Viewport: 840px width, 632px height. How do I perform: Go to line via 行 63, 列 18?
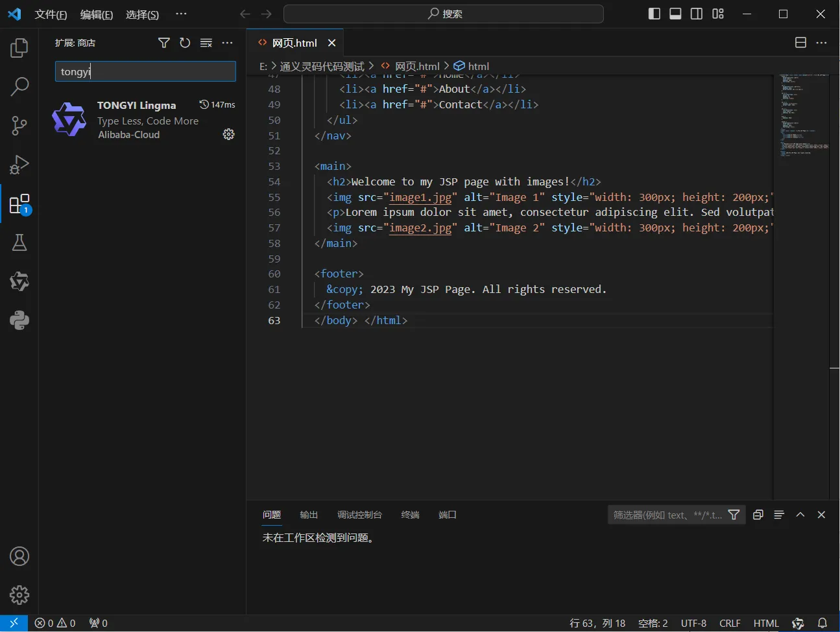coord(597,623)
